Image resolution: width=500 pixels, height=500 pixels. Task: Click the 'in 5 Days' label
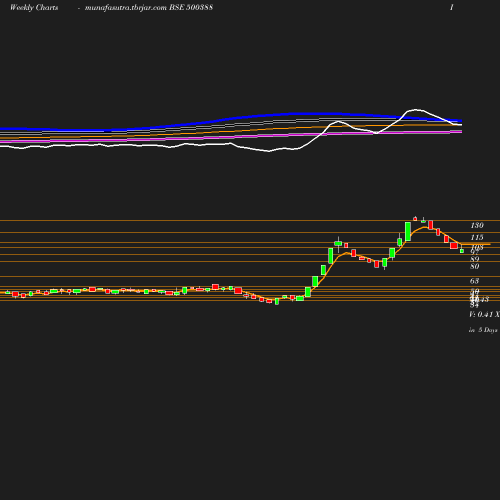[483, 330]
